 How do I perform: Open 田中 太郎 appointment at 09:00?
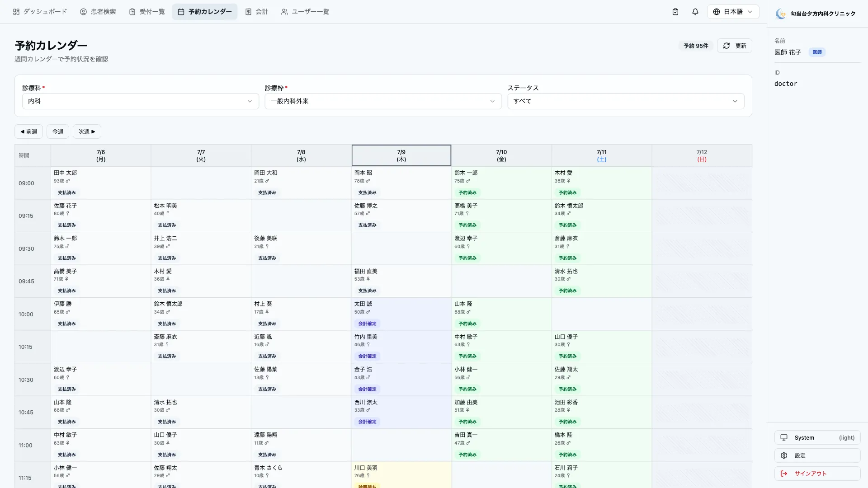pos(101,183)
